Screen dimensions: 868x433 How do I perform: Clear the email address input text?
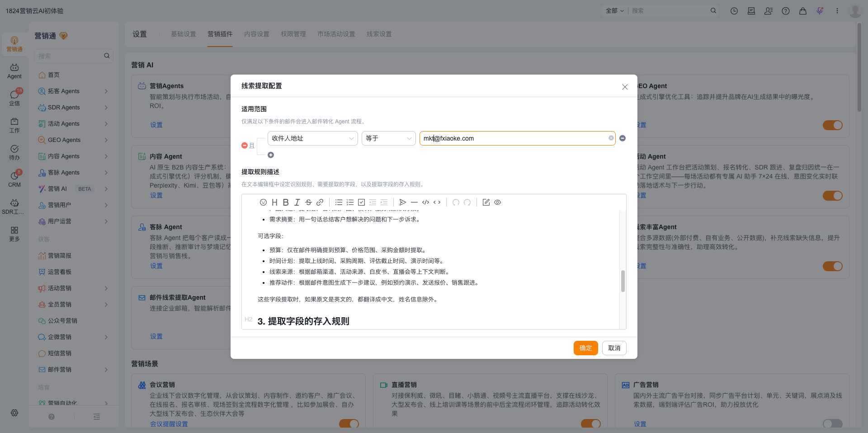[x=611, y=138]
